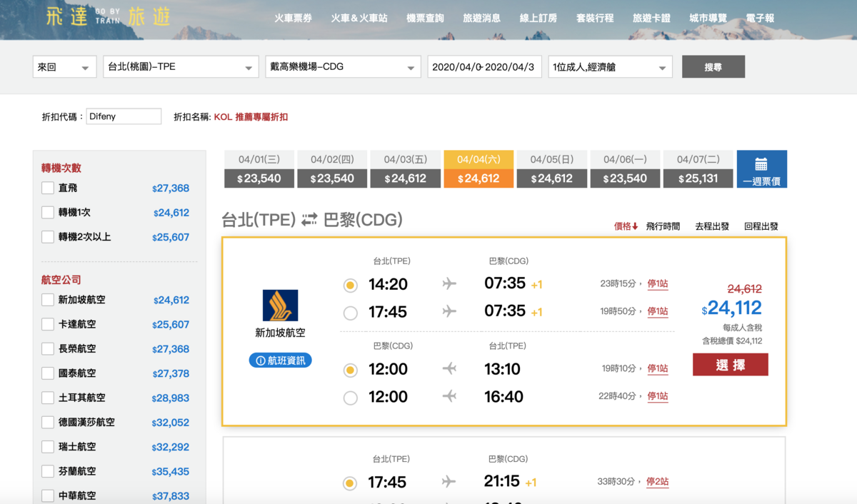
Task: Open the 套裝行程 menu
Action: coord(595,19)
